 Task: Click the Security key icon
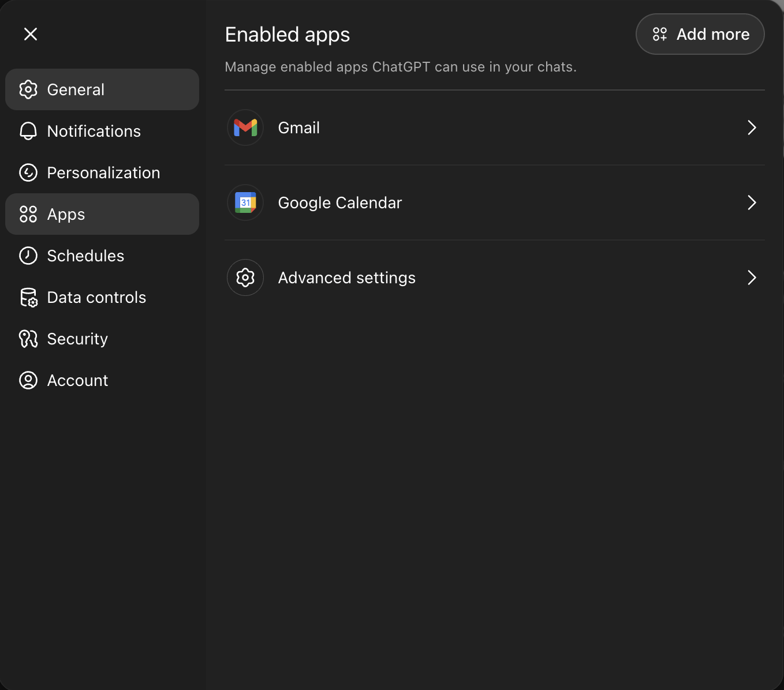pos(28,339)
